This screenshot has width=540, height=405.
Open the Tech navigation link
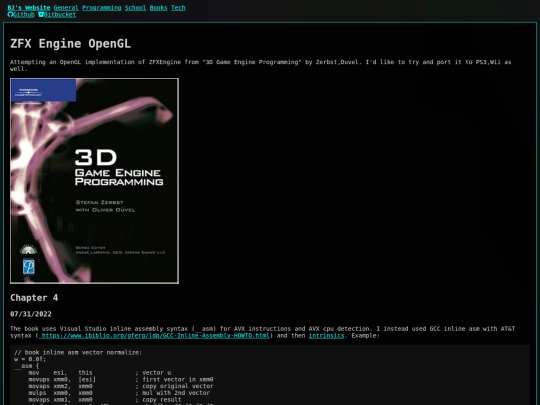(178, 8)
